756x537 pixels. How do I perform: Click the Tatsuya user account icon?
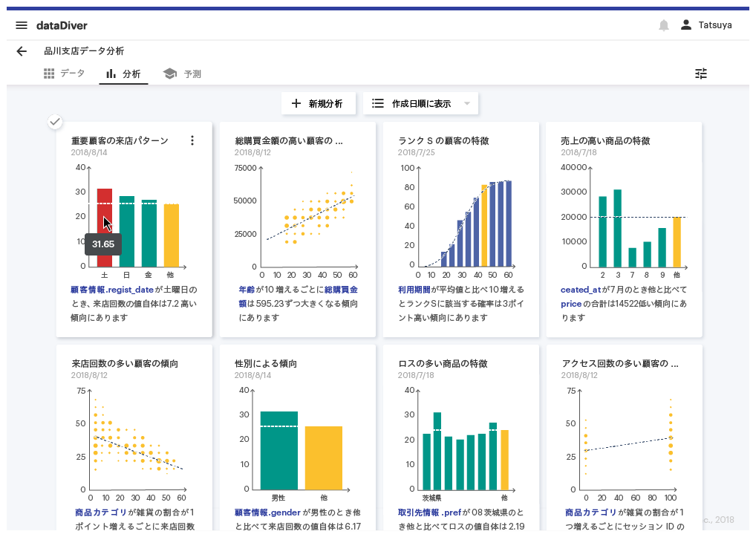click(685, 25)
